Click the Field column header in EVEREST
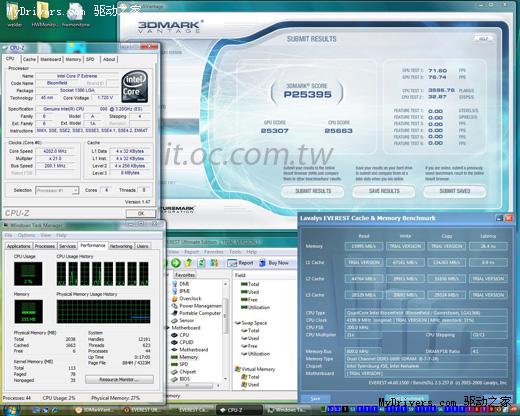 240,275
